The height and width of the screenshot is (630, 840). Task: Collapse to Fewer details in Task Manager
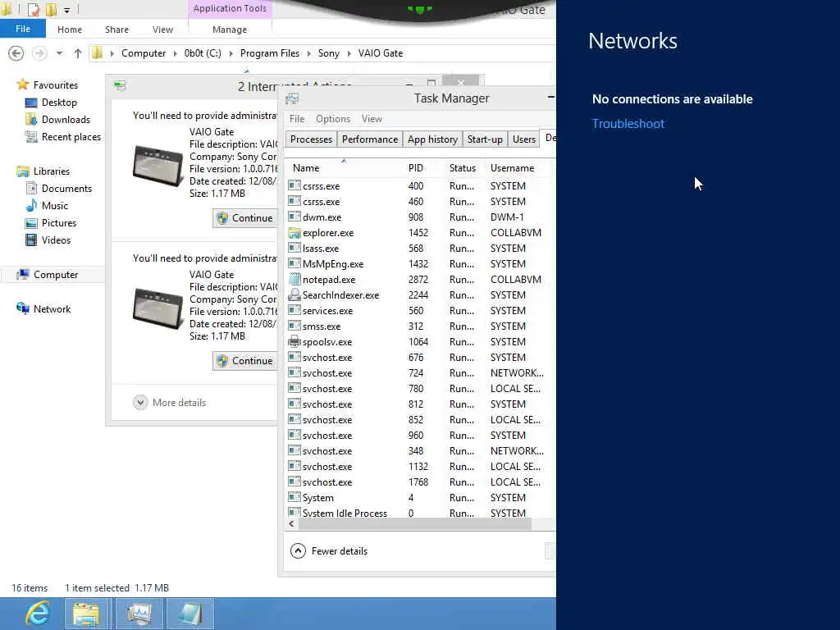tap(329, 550)
